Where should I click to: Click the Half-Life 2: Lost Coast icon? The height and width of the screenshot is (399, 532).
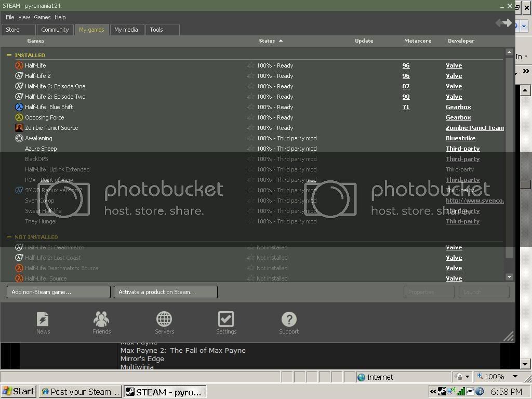pos(19,258)
